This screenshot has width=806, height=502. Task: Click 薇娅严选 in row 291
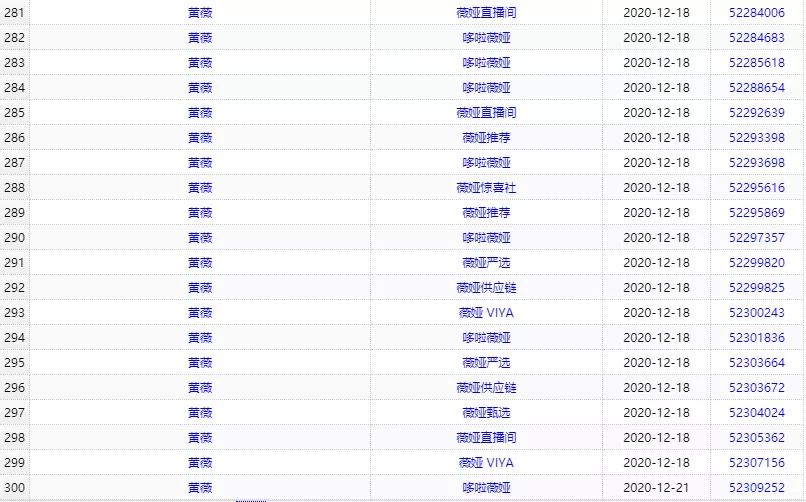click(x=486, y=263)
